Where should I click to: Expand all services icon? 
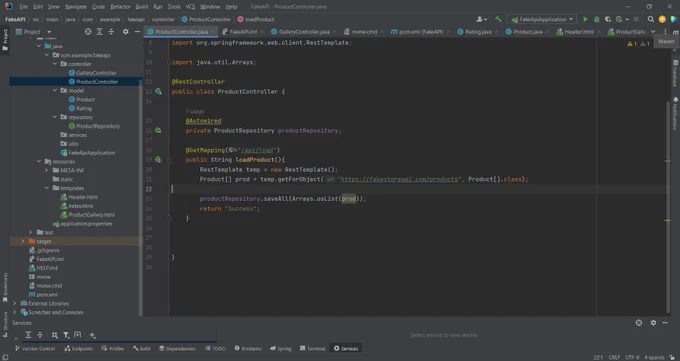point(28,335)
